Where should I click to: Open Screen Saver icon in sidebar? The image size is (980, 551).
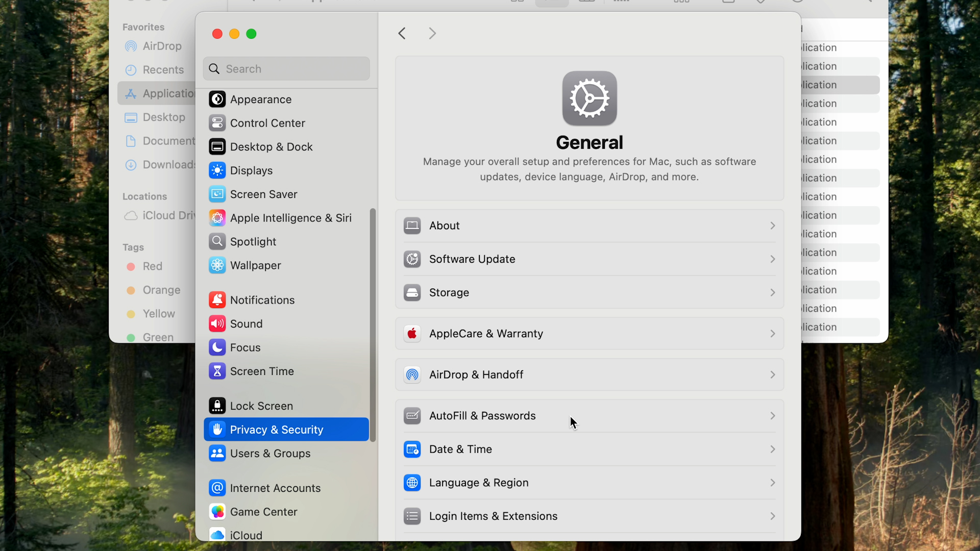[x=217, y=194]
